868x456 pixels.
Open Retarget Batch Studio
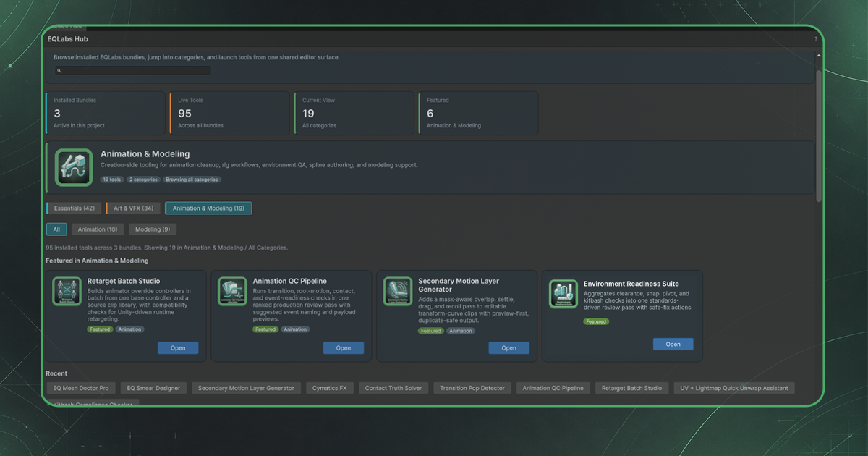pyautogui.click(x=178, y=348)
